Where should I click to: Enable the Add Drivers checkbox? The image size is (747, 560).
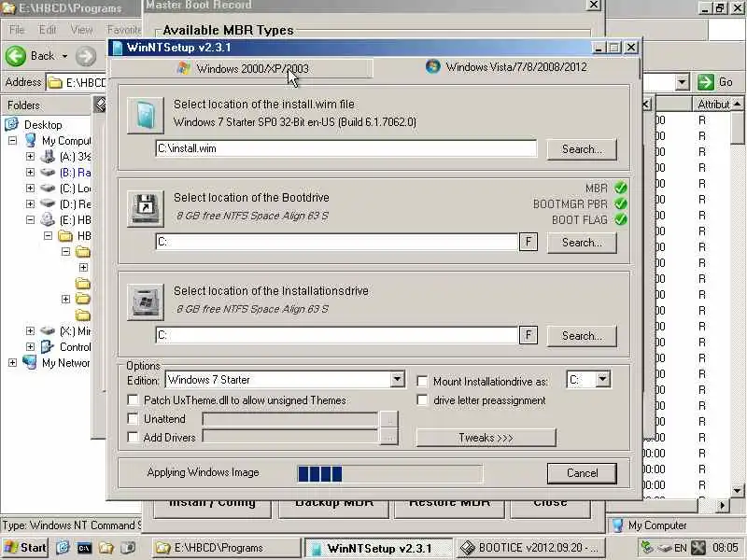(133, 437)
